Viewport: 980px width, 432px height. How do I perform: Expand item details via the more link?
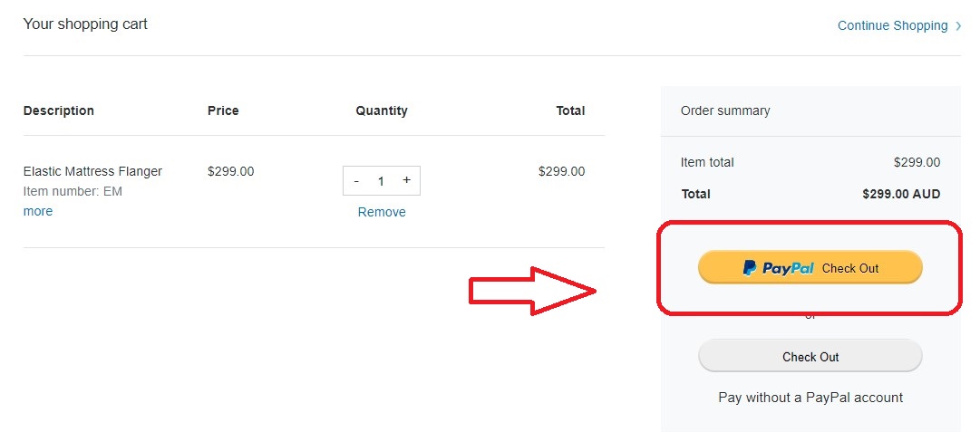pos(38,211)
